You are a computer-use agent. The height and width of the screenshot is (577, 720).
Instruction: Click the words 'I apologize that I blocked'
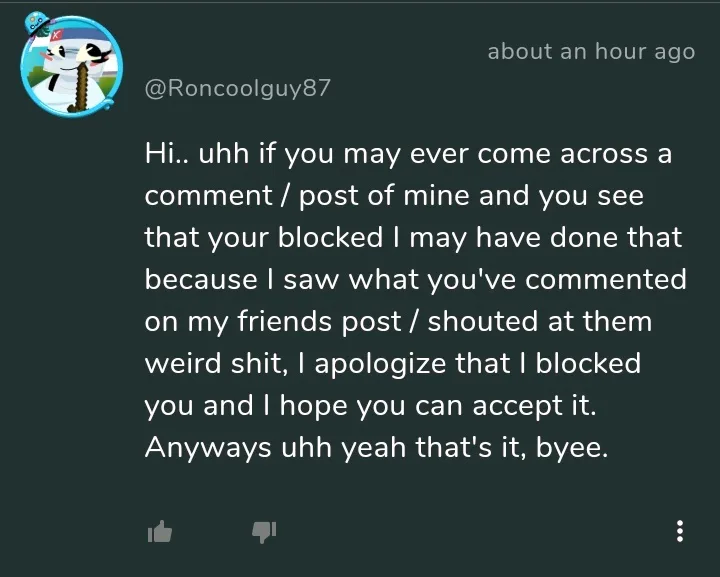468,364
